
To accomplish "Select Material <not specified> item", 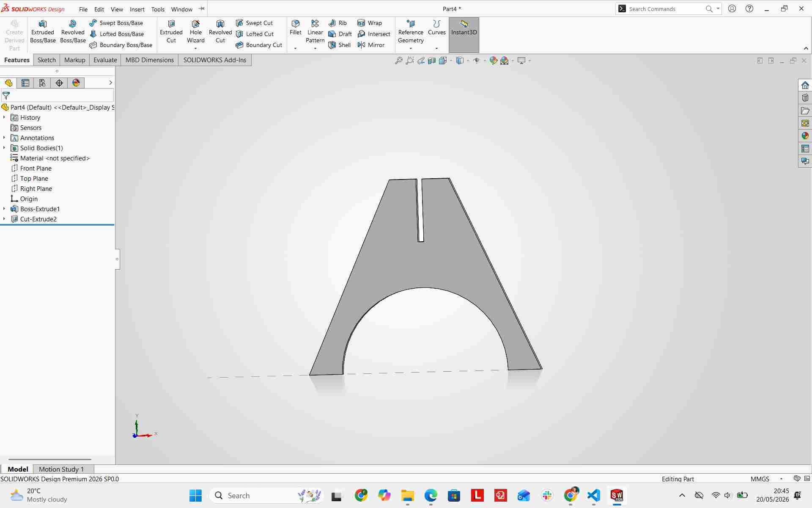I will pos(50,158).
